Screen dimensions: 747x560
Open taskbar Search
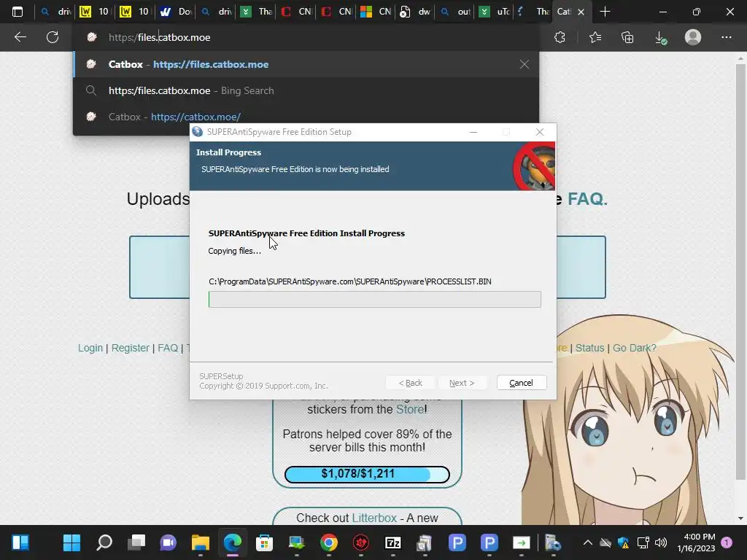104,542
